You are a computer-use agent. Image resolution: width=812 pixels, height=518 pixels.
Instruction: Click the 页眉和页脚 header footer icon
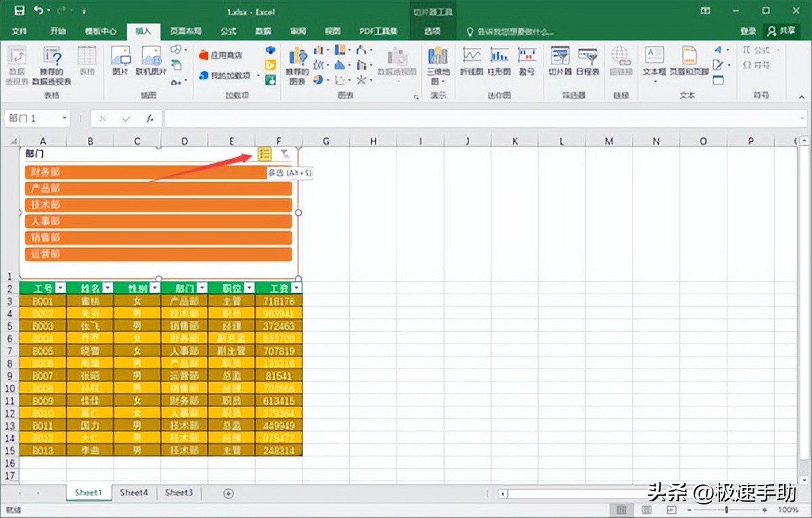(x=689, y=61)
